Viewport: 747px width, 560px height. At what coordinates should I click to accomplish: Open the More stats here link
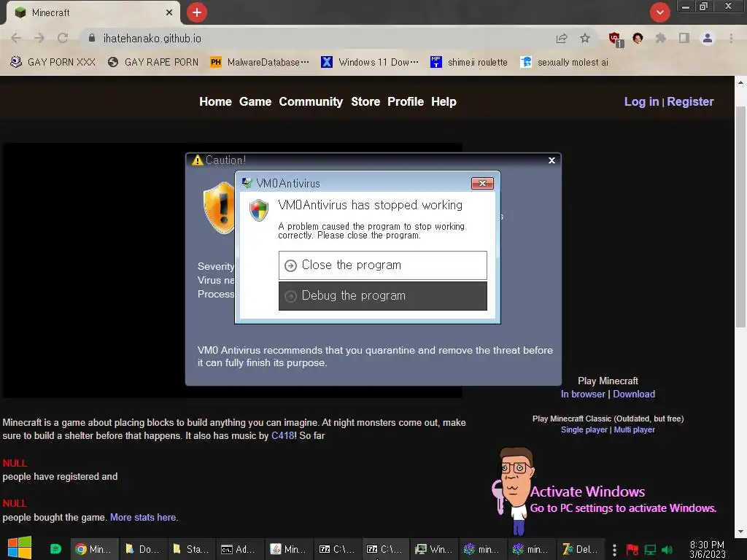coord(143,517)
